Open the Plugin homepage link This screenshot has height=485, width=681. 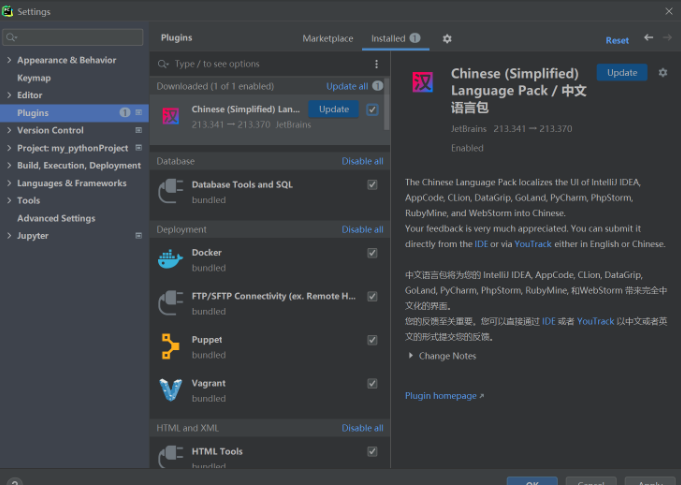440,396
